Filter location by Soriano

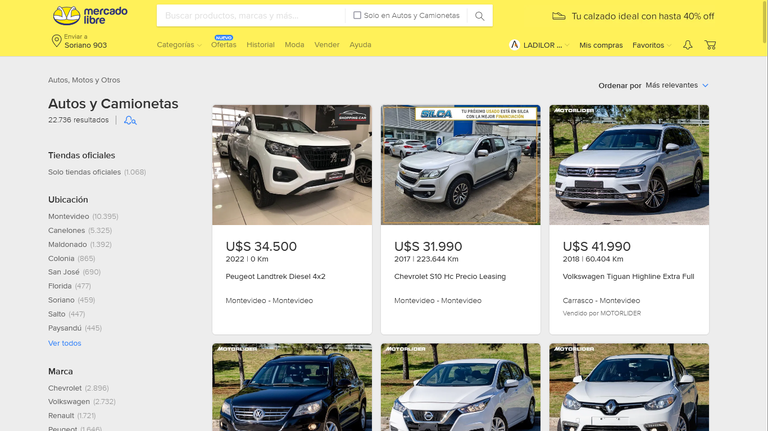point(72,300)
